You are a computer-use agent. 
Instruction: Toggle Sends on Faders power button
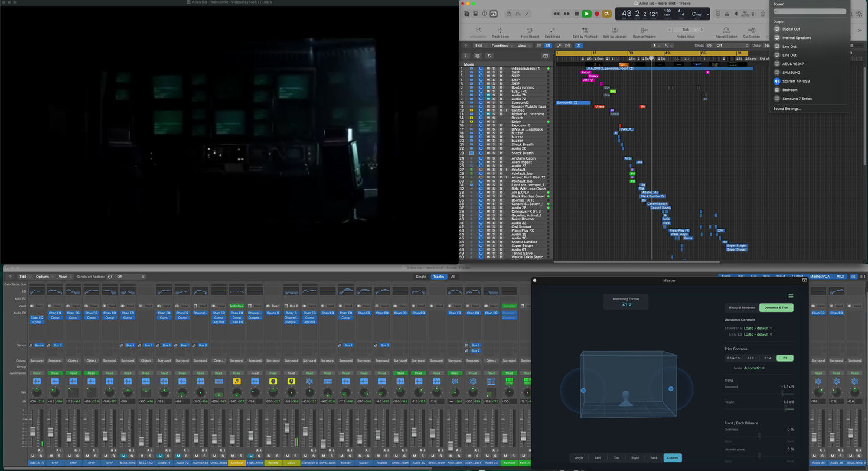coord(110,277)
